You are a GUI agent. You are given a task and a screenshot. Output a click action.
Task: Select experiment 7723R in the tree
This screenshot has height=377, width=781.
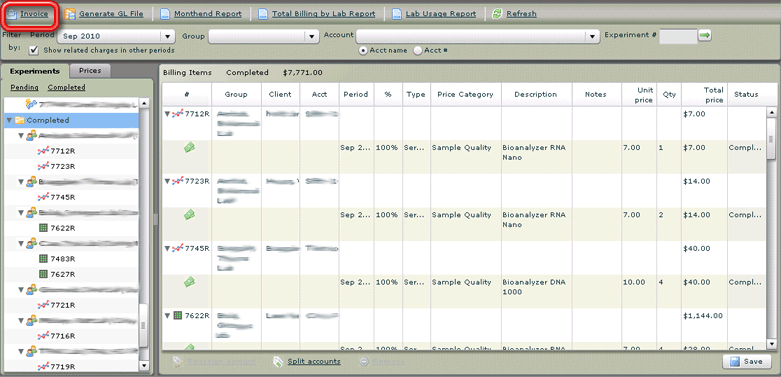63,166
